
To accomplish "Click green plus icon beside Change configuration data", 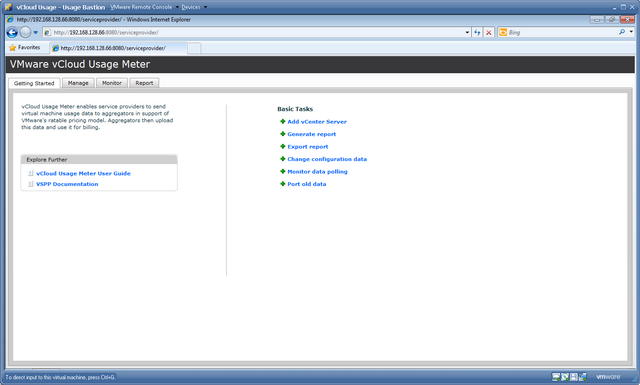I will pyautogui.click(x=282, y=159).
